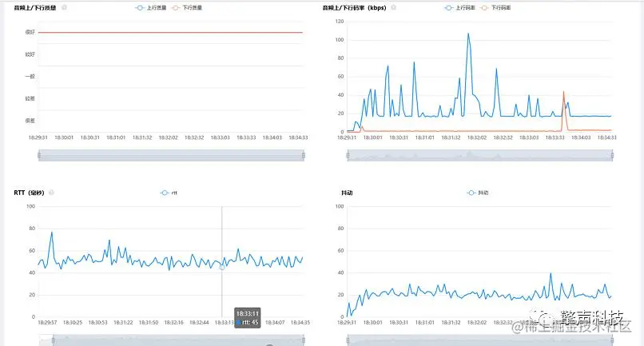Click left handle of bitrate chart zoom slider
The image size is (644, 346).
[x=348, y=155]
